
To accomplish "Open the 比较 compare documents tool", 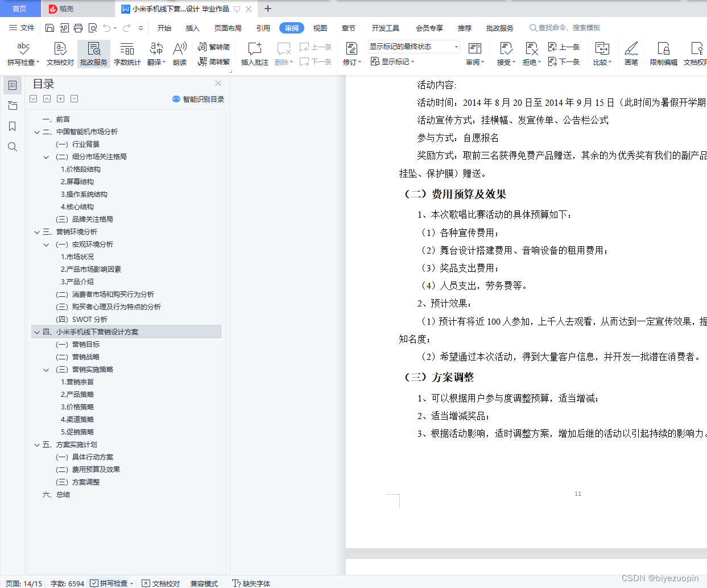I will coord(602,54).
